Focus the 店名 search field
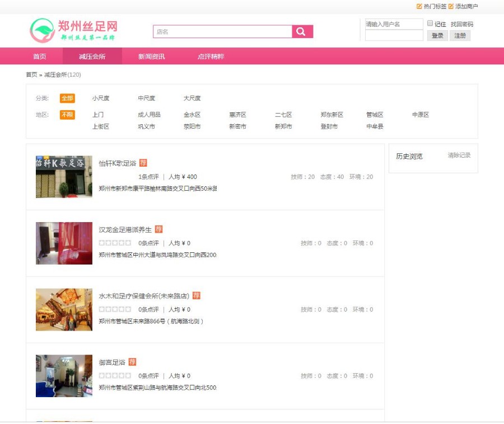 click(x=222, y=31)
